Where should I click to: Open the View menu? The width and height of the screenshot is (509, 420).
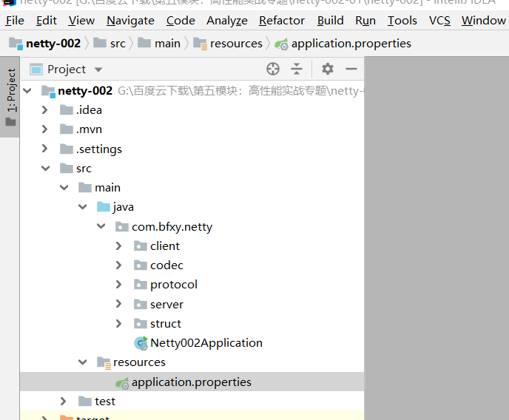(81, 21)
